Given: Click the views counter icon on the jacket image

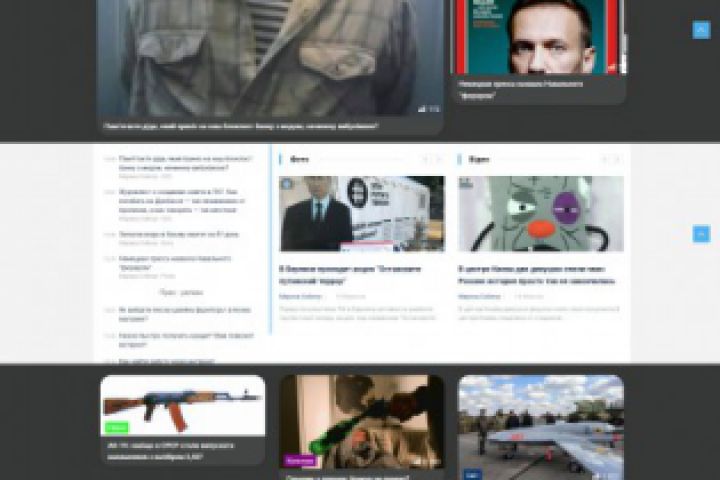Looking at the screenshot, I should (x=422, y=109).
